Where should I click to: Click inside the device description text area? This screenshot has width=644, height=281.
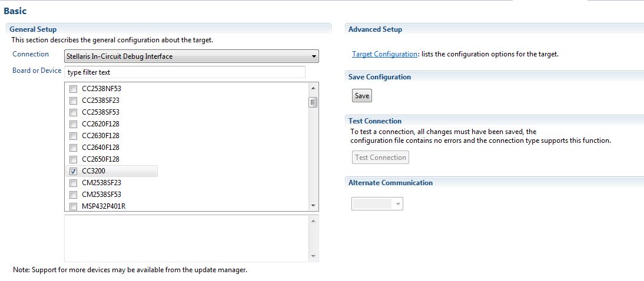point(185,238)
